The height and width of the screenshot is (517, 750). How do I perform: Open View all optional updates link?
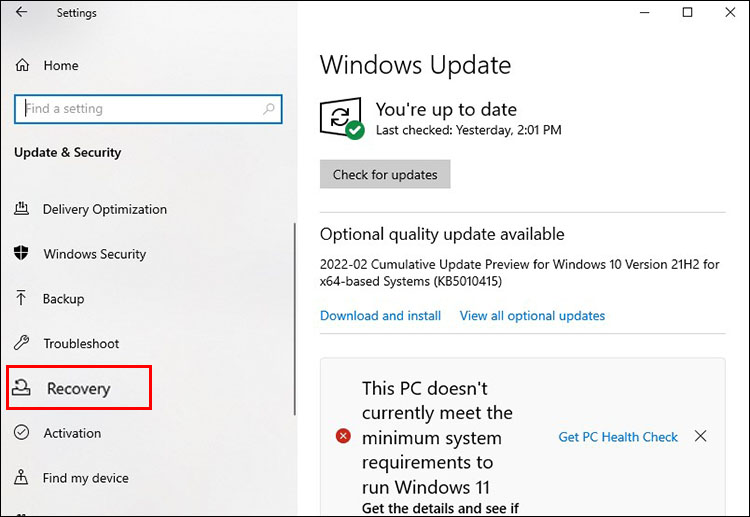tap(532, 316)
